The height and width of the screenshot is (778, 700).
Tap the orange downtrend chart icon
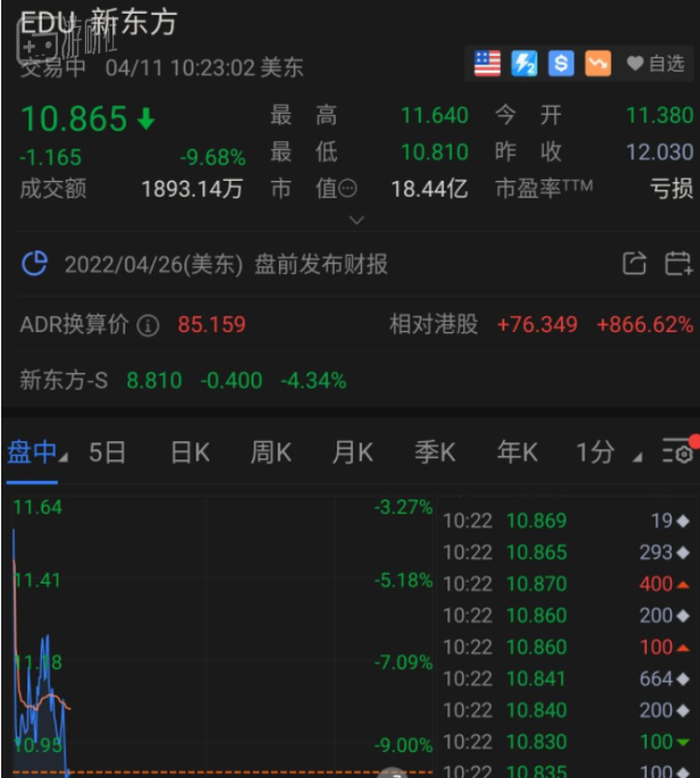pyautogui.click(x=597, y=63)
